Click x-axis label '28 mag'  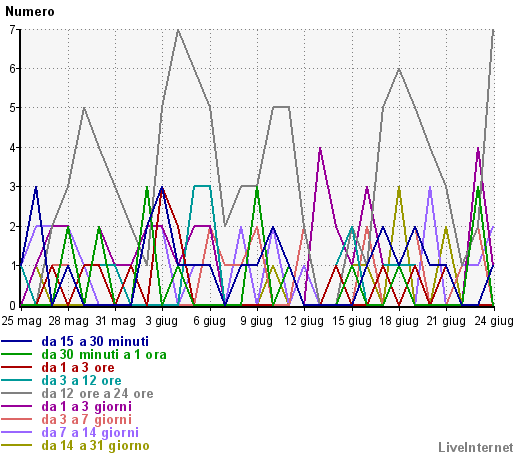(69, 321)
